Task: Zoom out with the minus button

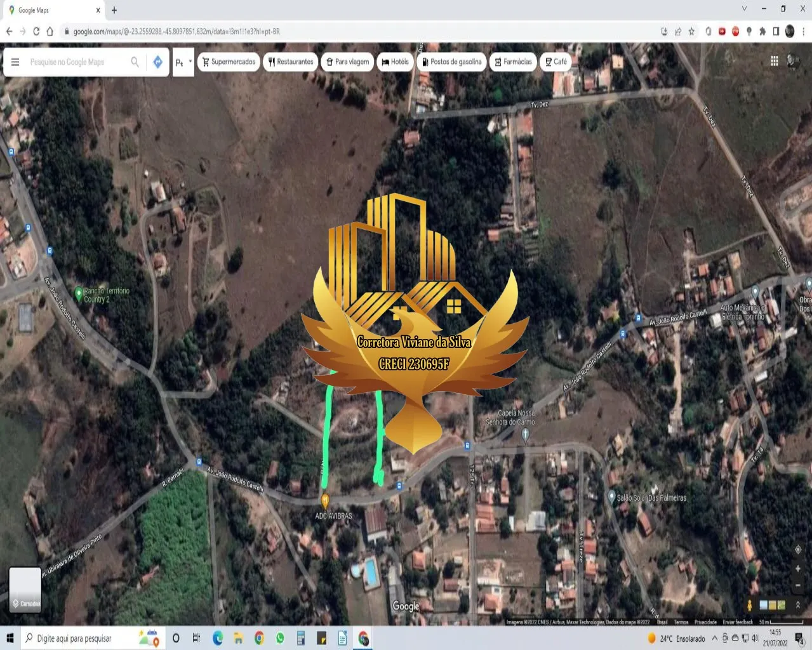Action: [798, 585]
